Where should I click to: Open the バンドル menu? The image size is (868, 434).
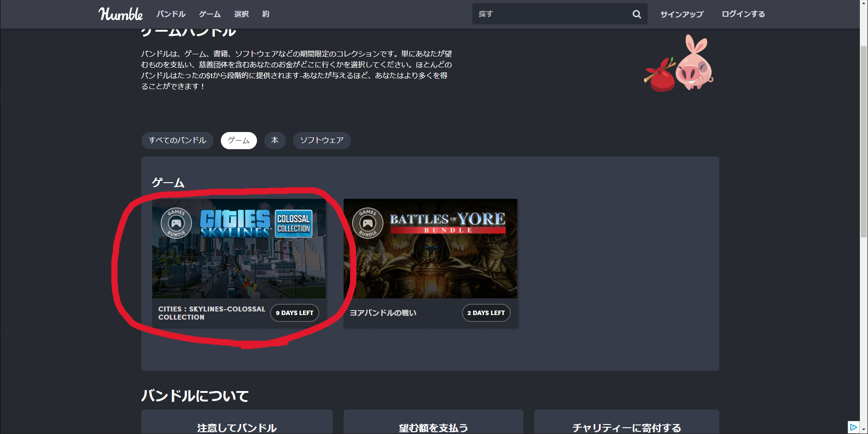coord(171,14)
